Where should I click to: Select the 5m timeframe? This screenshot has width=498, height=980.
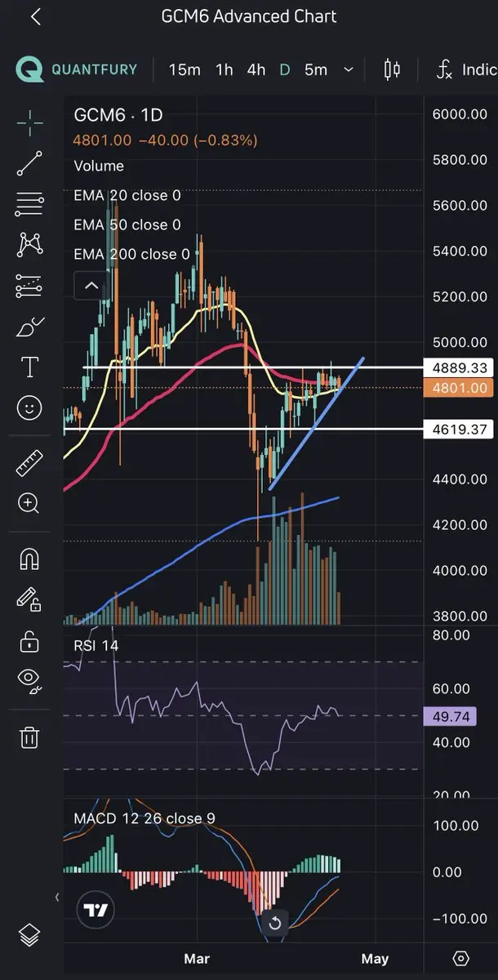pos(316,69)
